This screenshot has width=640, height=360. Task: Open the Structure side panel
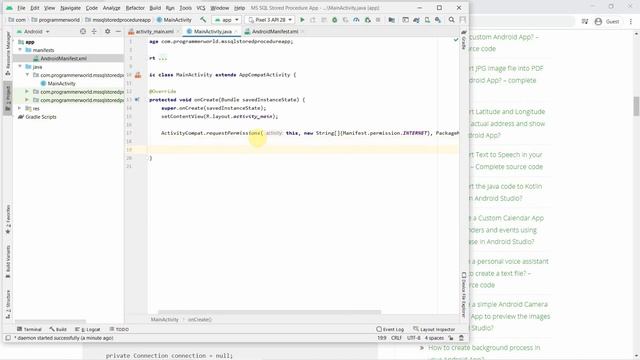tap(8, 304)
